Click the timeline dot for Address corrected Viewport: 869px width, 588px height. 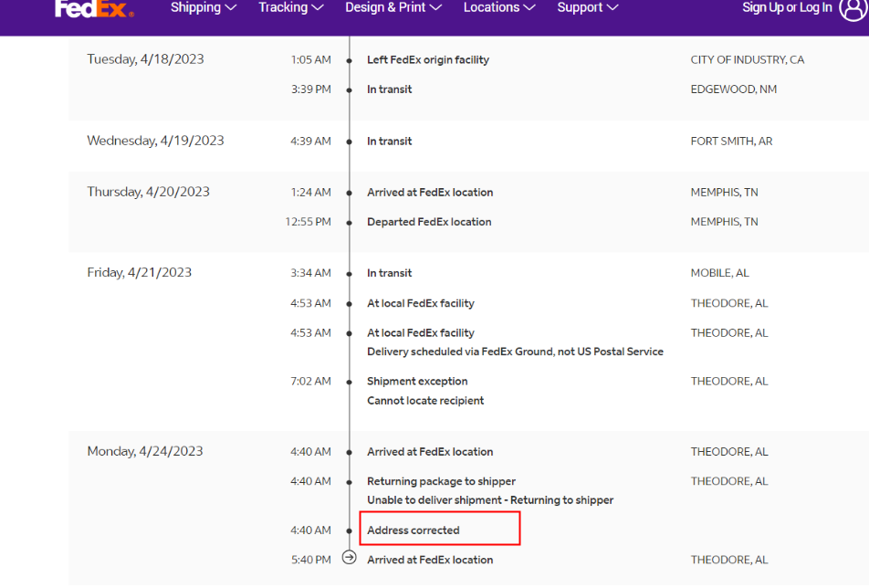(x=349, y=530)
